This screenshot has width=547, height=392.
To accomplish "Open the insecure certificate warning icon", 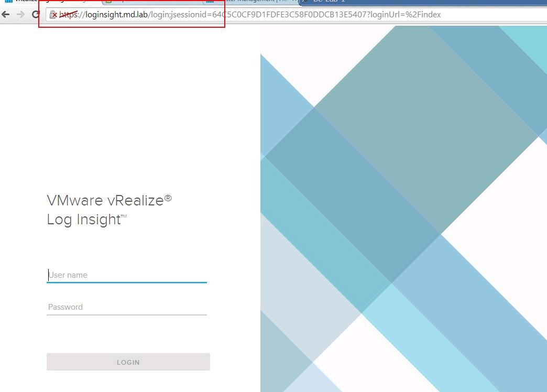I will point(53,15).
